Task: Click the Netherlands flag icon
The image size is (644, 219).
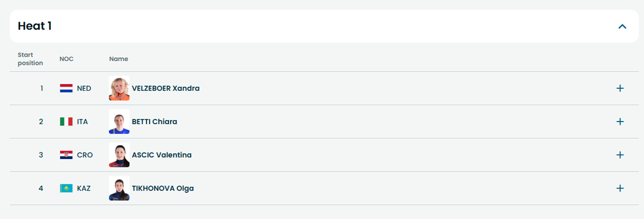Action: 66,88
